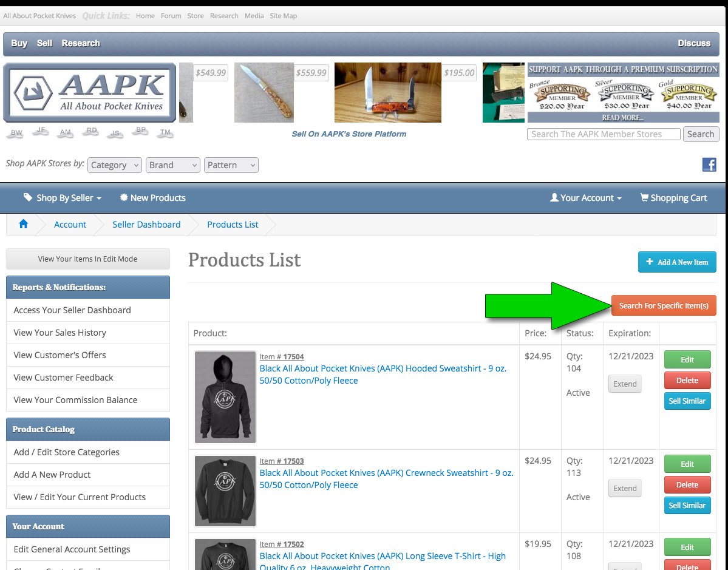Click Search For Specific Item(s) button
Viewport: 728px width, 570px height.
(664, 305)
